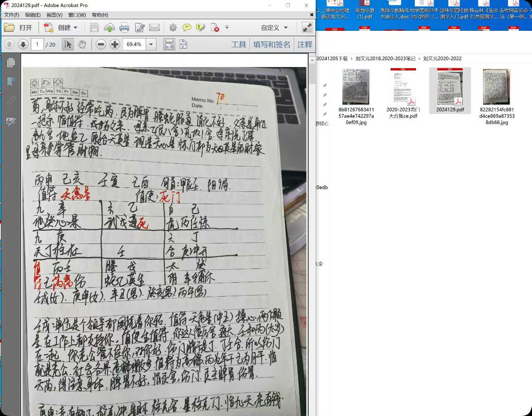Select image 82282154fc881...jpg in Explorer
This screenshot has width=532, height=416.
[x=497, y=97]
